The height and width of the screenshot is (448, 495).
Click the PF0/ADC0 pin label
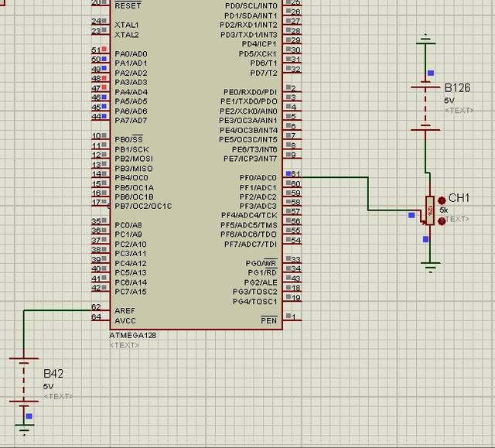(x=258, y=178)
